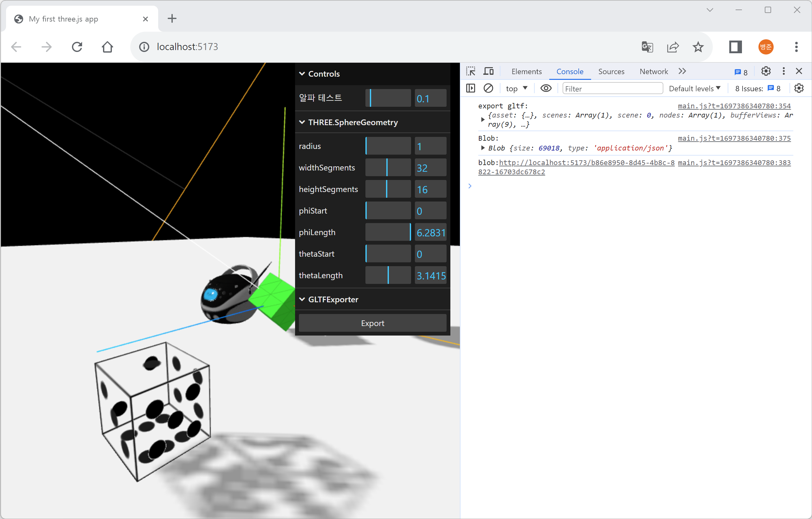
Task: Collapse the THREE.SphereGeometry folder
Action: pos(352,122)
